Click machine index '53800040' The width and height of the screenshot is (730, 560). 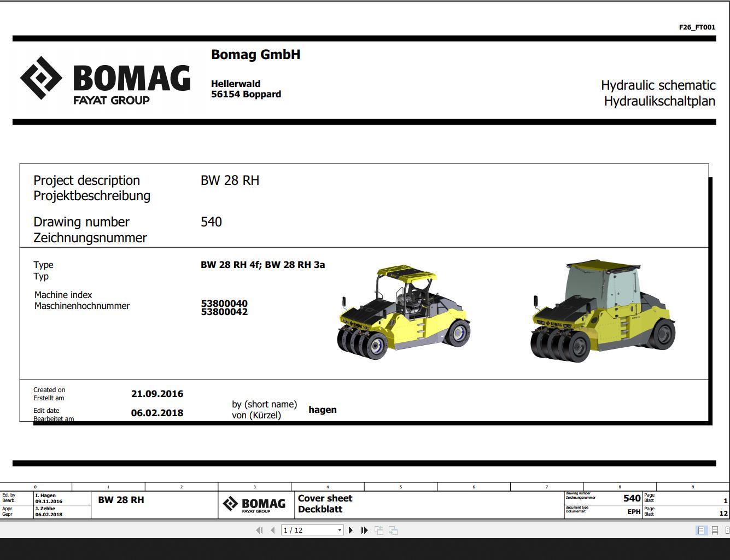pyautogui.click(x=224, y=304)
